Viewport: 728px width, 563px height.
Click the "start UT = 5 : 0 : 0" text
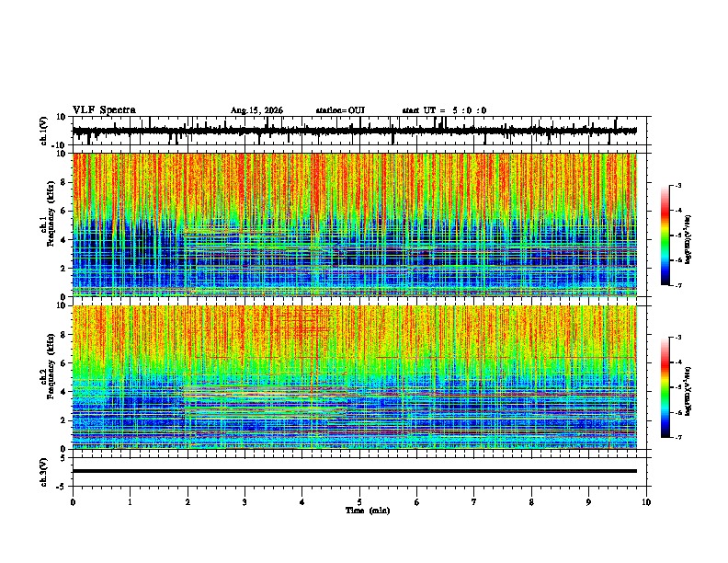[x=444, y=110]
